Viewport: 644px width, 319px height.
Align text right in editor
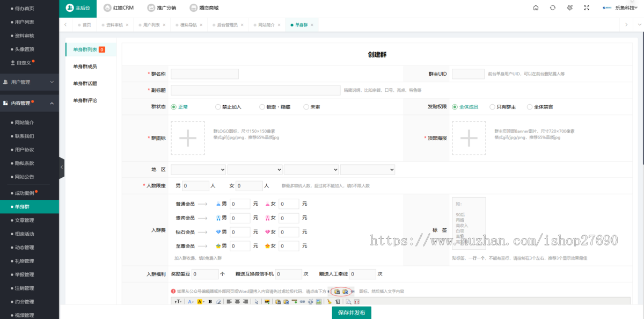[245, 302]
